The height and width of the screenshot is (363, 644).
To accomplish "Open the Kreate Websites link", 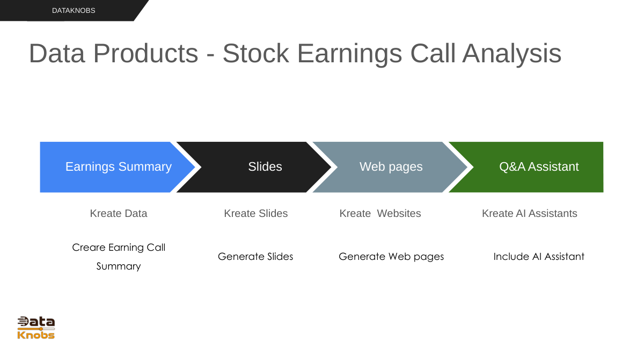I will 380,213.
